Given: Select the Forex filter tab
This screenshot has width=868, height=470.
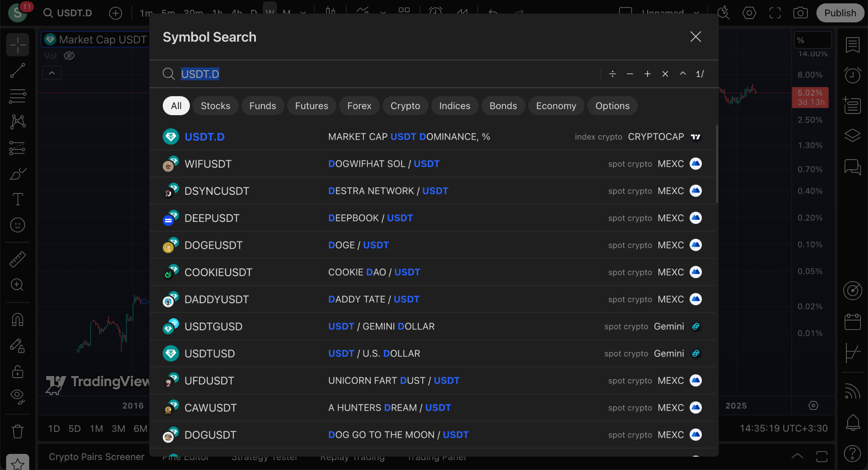Looking at the screenshot, I should (x=359, y=106).
